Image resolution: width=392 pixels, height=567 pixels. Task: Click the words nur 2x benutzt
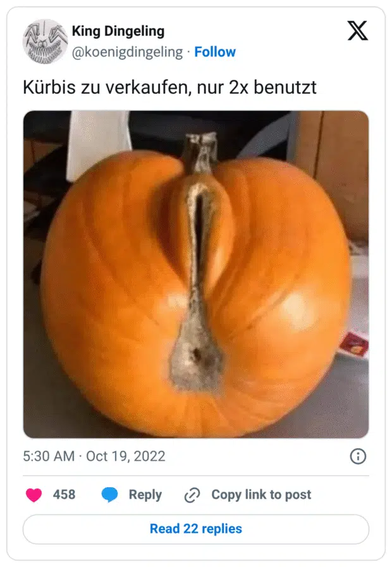click(257, 87)
